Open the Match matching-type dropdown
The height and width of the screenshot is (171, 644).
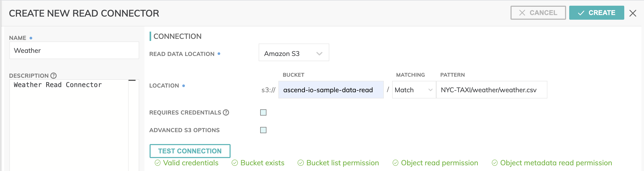[414, 90]
